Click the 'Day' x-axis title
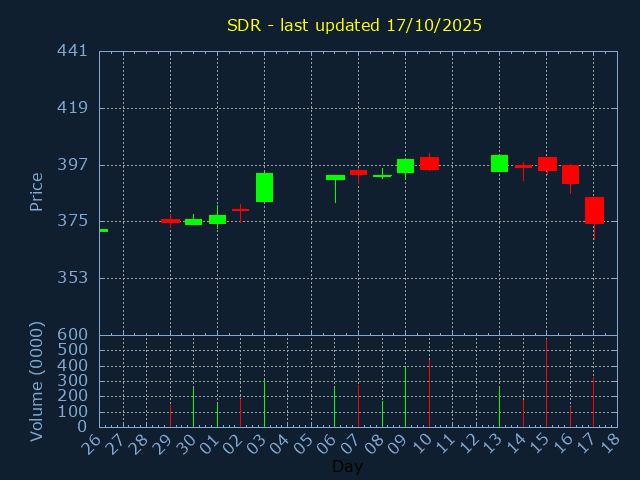The height and width of the screenshot is (480, 640). pyautogui.click(x=347, y=466)
